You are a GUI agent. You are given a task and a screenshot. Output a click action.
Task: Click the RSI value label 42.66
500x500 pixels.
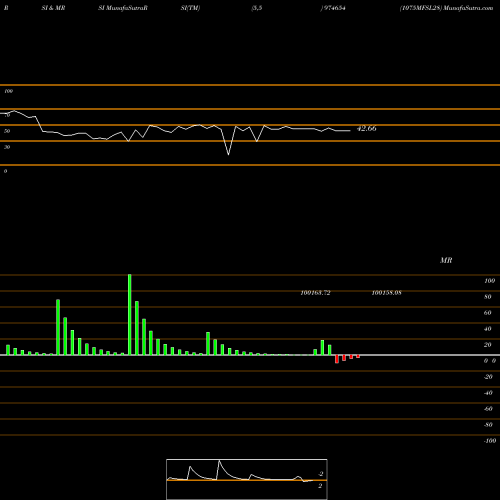click(x=366, y=128)
